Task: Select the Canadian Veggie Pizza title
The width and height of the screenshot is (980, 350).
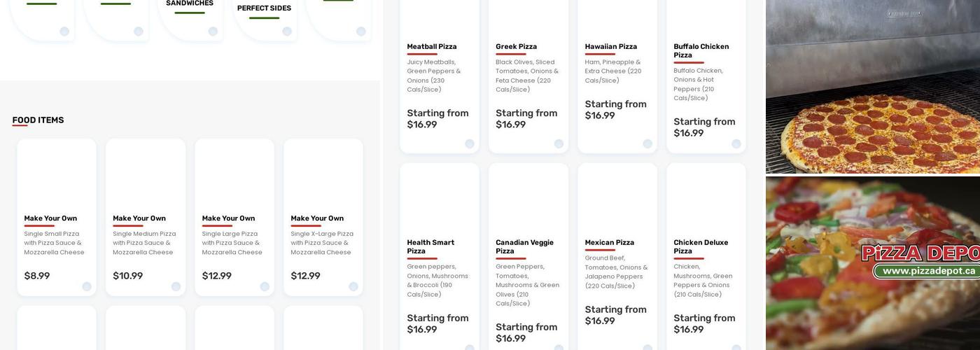Action: click(x=524, y=246)
